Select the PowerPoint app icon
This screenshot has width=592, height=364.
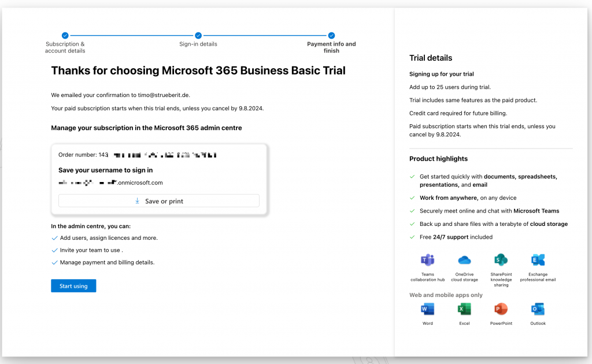(x=501, y=309)
